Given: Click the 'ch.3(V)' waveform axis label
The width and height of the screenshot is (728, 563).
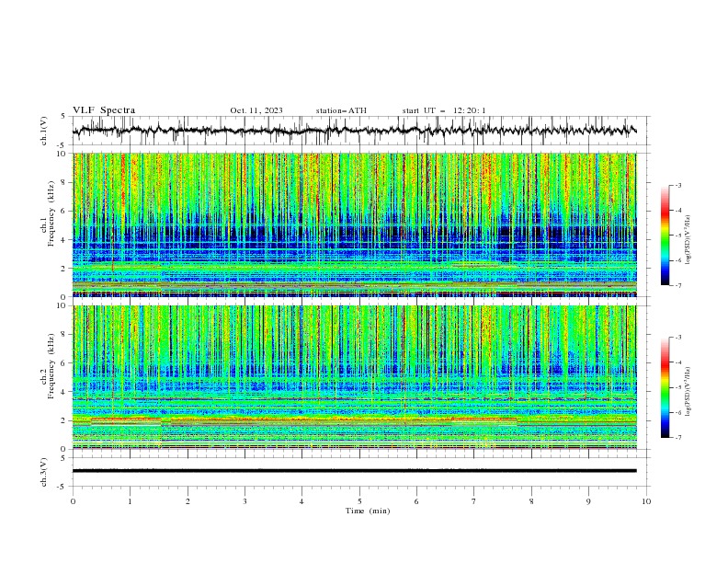Looking at the screenshot, I should tap(44, 472).
